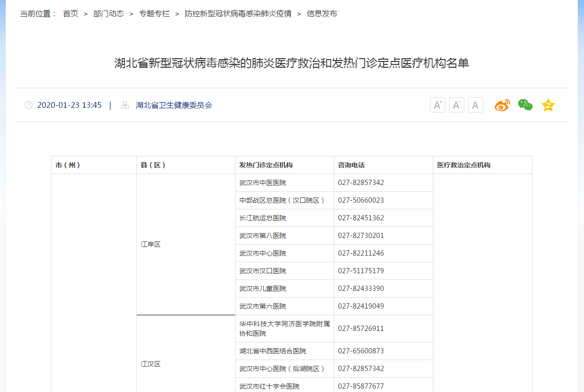Viewport: 584px width, 392px height.
Task: Click the 江岸区 district cell
Action: click(x=151, y=244)
